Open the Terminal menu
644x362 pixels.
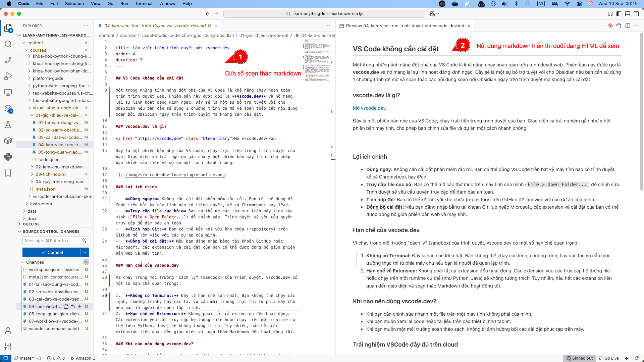coord(144,4)
